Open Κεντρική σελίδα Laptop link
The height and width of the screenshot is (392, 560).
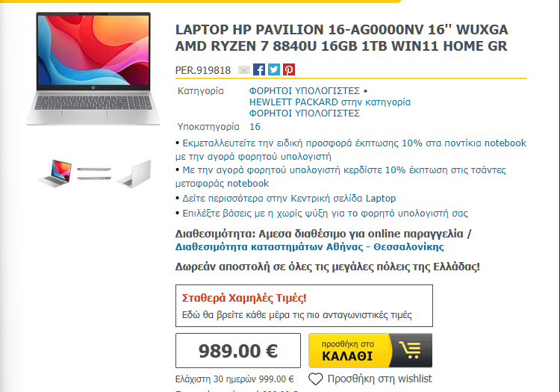pos(289,198)
